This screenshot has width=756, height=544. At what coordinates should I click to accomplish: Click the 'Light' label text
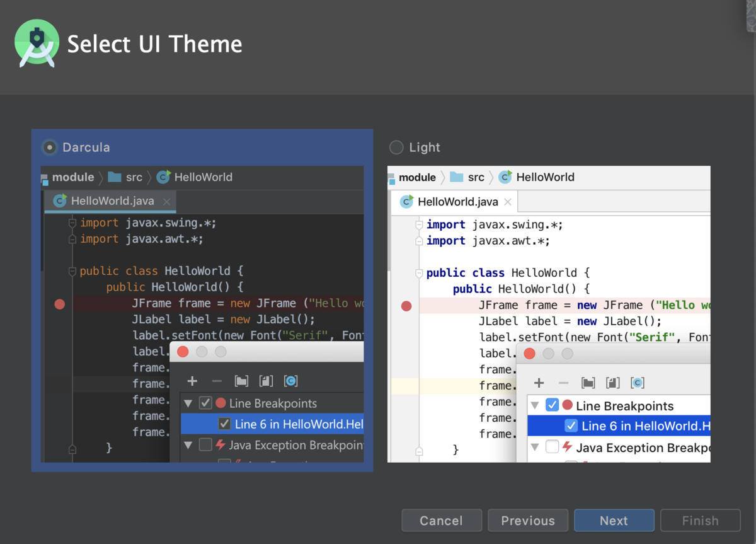pos(425,148)
